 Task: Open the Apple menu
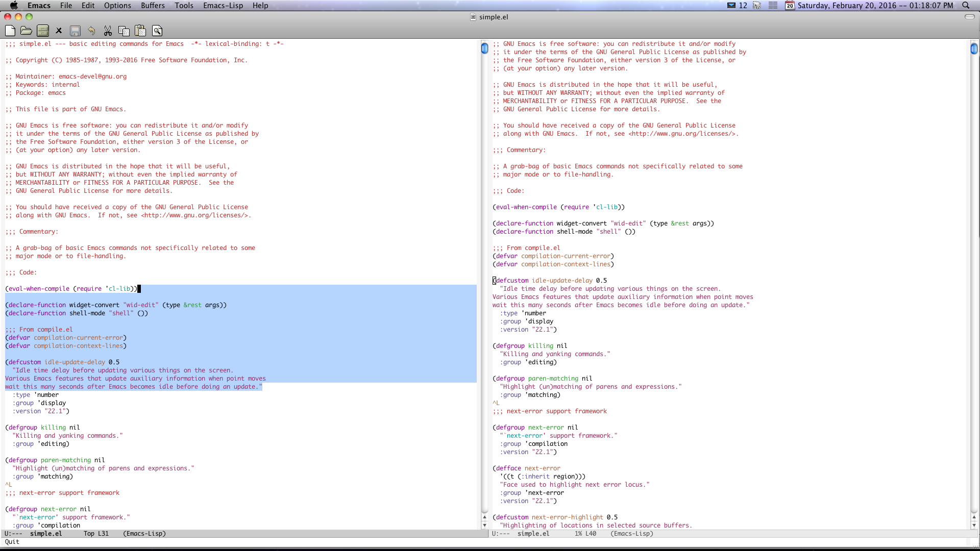tap(14, 6)
